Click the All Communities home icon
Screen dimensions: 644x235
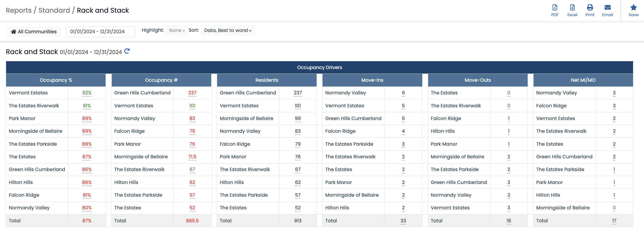click(x=13, y=32)
